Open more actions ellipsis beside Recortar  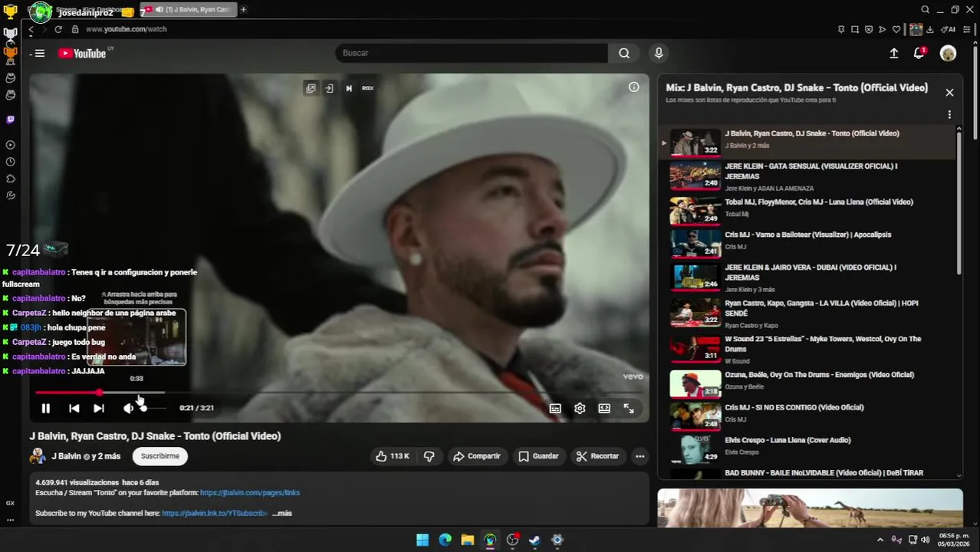(x=640, y=456)
